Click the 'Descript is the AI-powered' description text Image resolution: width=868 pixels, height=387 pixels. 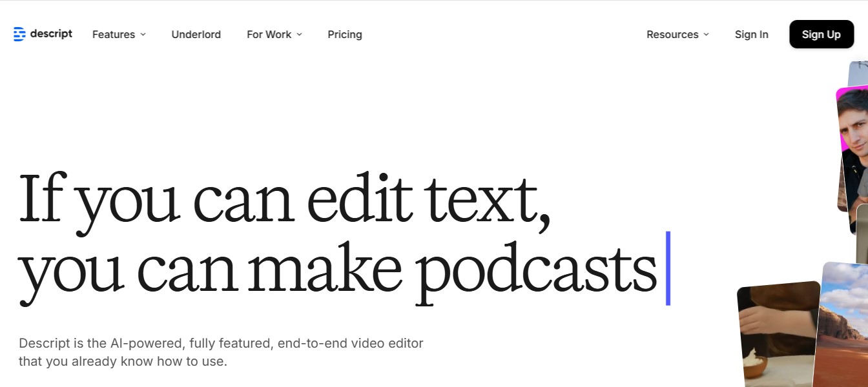tap(221, 352)
